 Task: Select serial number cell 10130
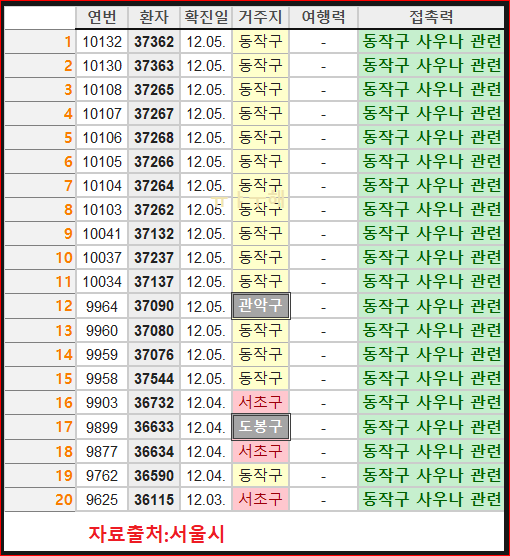pos(102,66)
